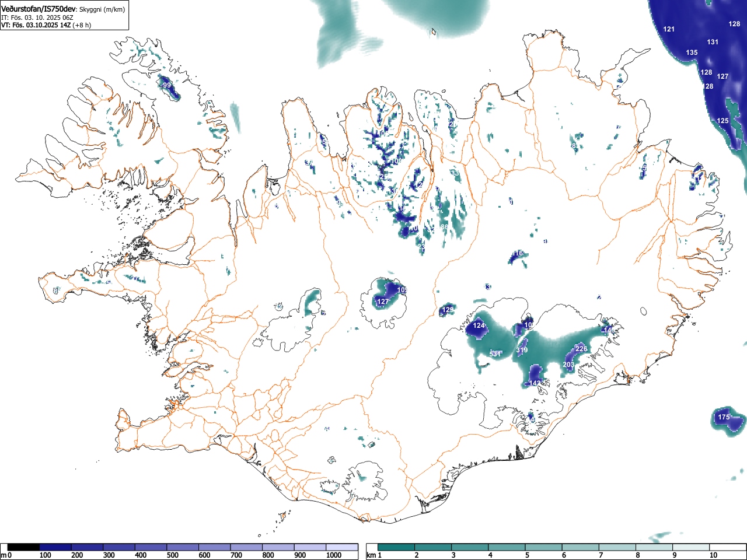747x560 pixels.
Task: Click the pale swatch between km 7 and 8
Action: [617, 547]
